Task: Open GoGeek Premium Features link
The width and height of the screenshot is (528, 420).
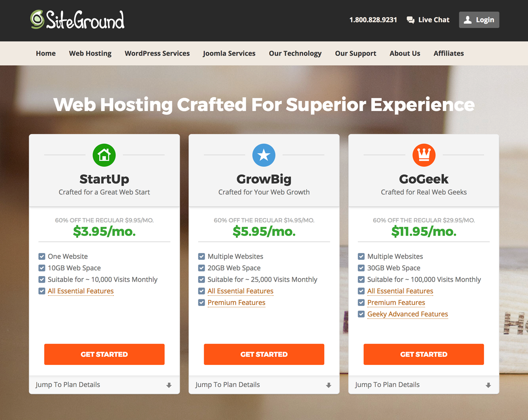Action: (x=396, y=302)
